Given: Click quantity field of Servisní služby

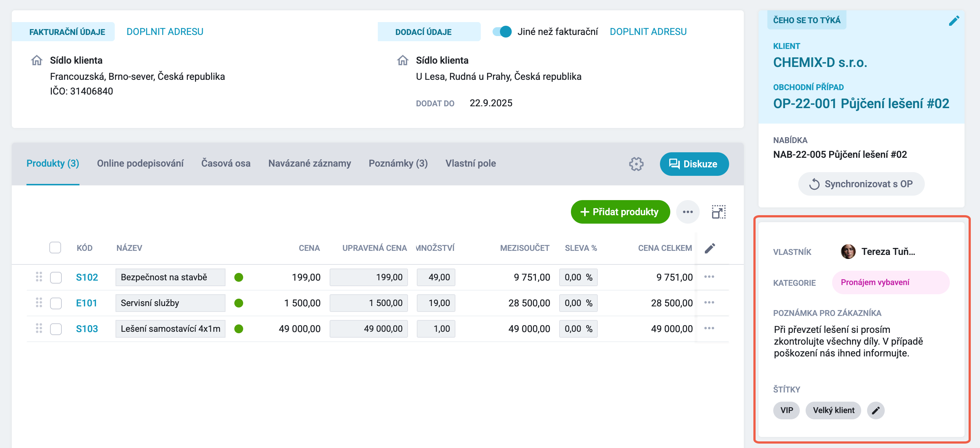Looking at the screenshot, I should 436,303.
